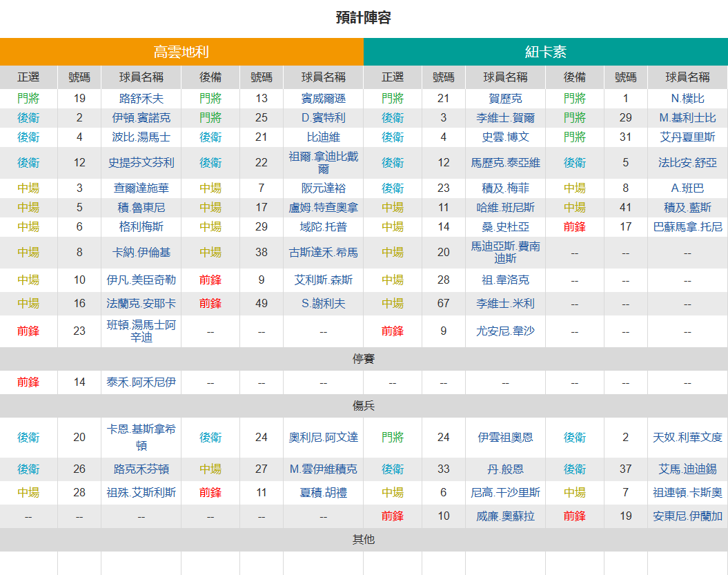The height and width of the screenshot is (575, 728).
Task: Click on 法蘭克.安耶卡
Action: point(141,304)
